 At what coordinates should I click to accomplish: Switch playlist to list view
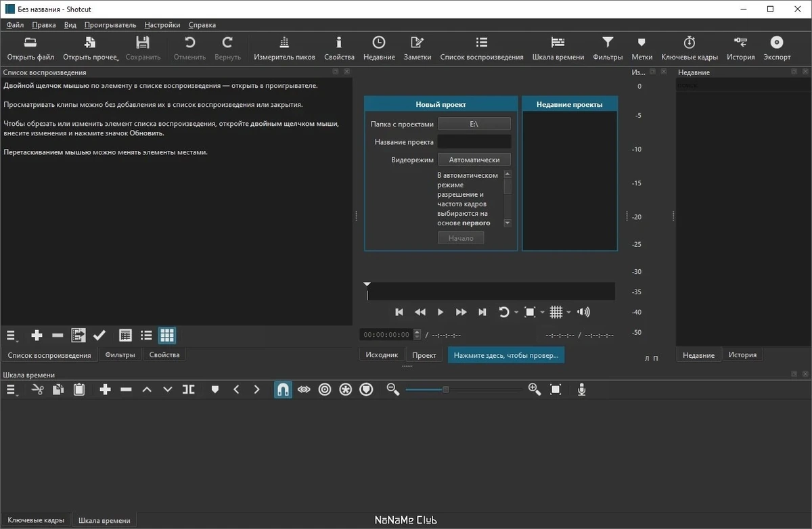(146, 335)
